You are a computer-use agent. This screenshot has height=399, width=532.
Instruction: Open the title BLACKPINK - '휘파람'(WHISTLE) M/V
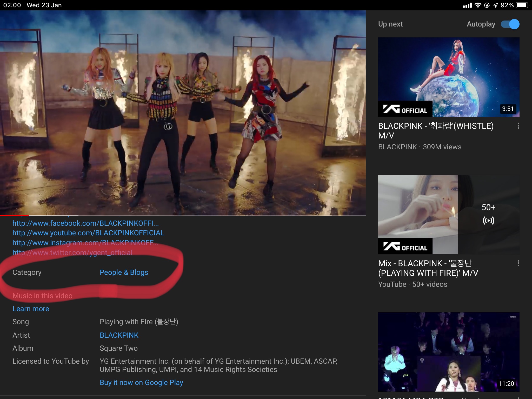(x=436, y=131)
